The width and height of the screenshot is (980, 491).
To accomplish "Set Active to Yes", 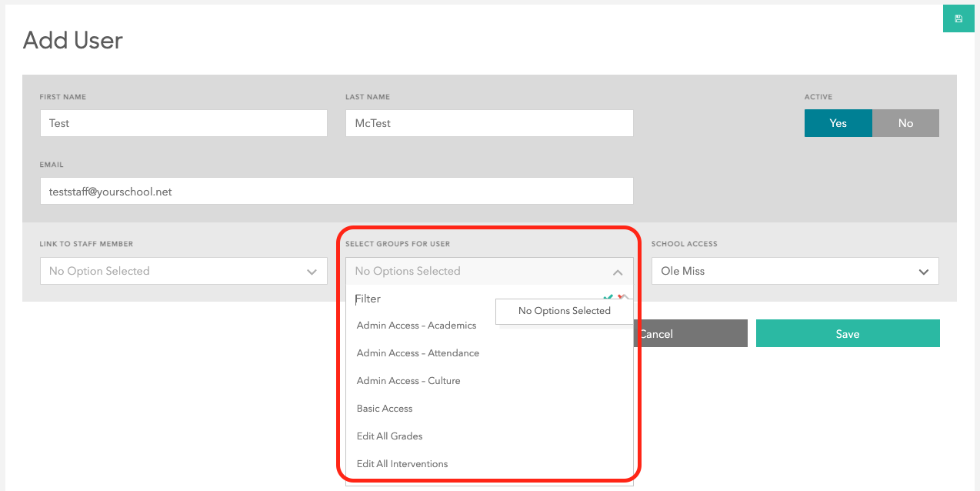I will tap(838, 123).
